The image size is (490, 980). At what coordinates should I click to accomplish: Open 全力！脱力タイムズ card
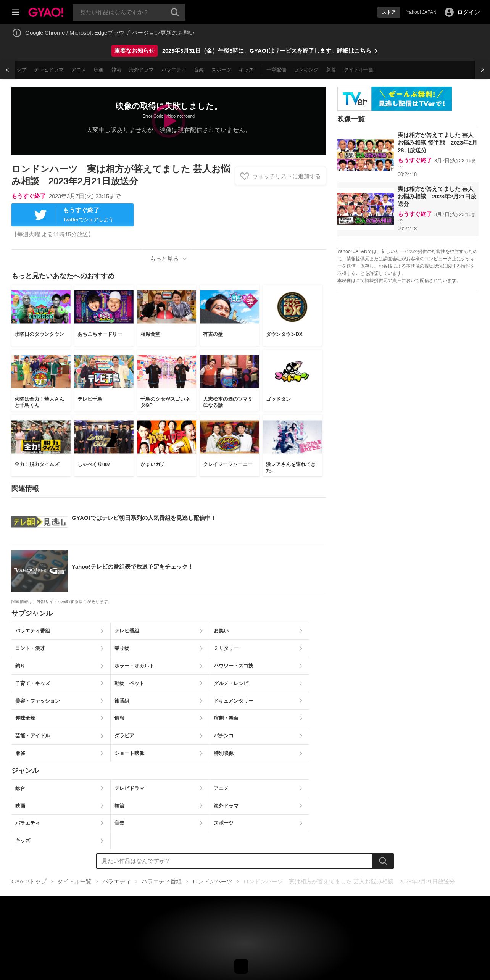click(x=41, y=445)
